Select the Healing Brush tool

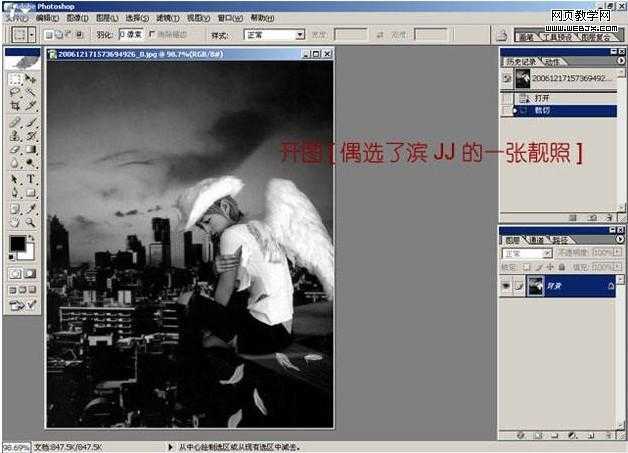15,122
